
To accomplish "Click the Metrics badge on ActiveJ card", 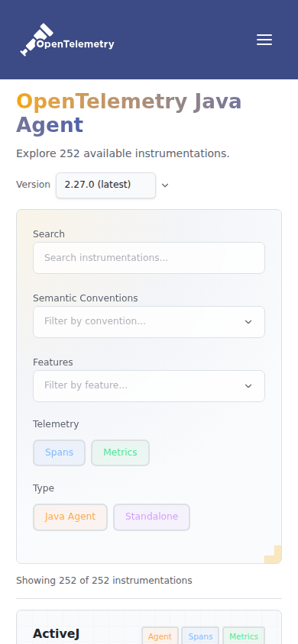I will pos(244,636).
